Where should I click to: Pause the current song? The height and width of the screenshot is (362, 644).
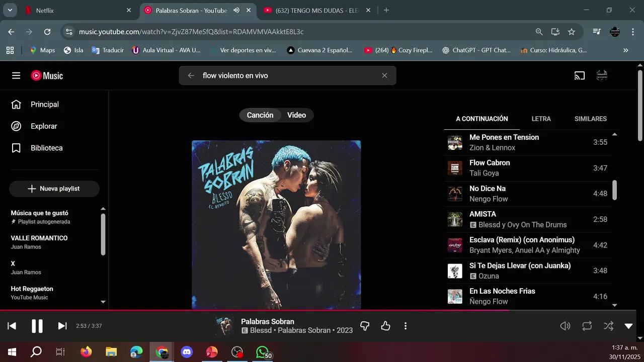pos(37,326)
